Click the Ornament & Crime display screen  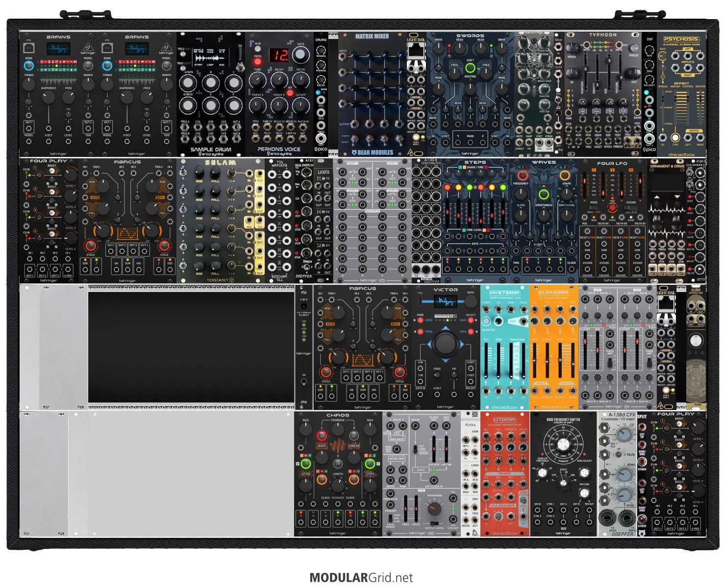[667, 181]
